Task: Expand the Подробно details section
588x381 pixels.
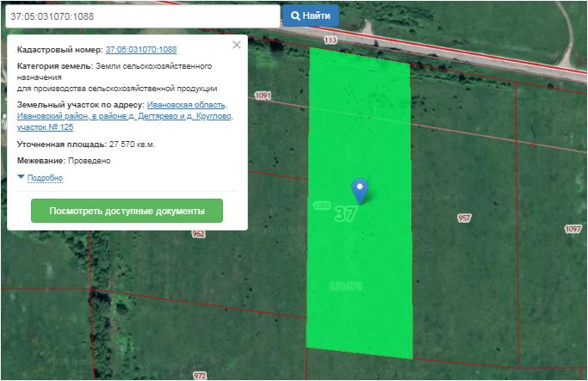Action: pos(45,178)
